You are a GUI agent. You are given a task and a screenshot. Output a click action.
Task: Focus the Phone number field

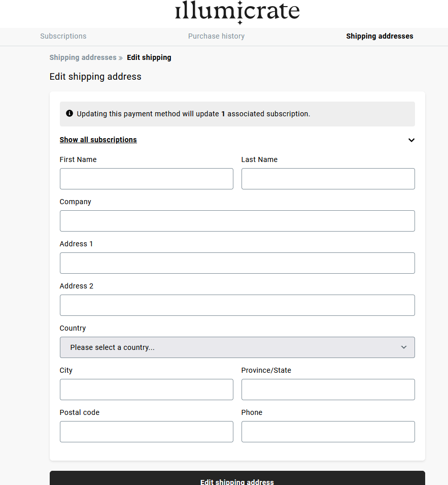coord(328,432)
